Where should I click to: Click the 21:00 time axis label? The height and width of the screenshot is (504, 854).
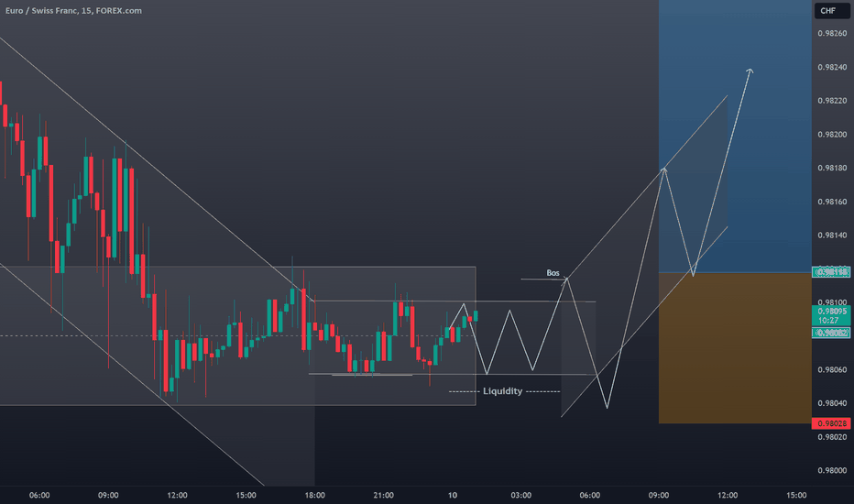[x=383, y=495]
